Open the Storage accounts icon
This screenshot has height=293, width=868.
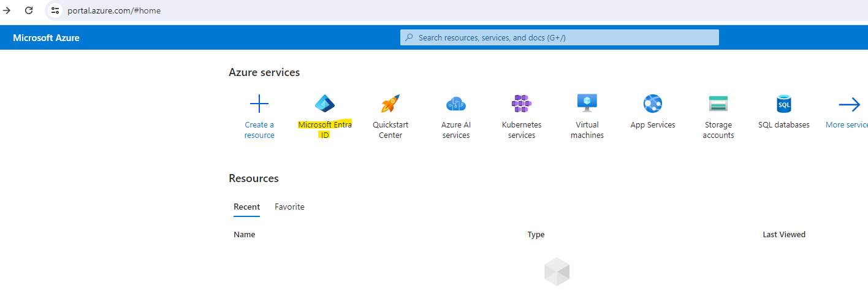(718, 104)
